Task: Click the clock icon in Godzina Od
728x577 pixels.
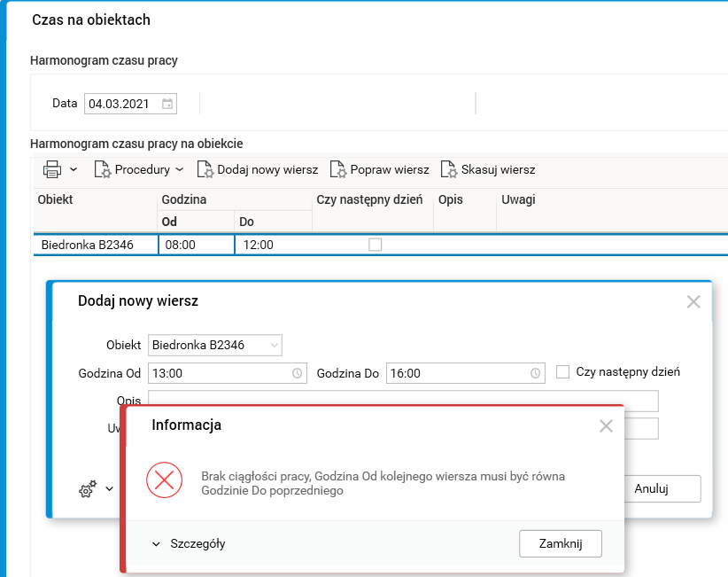Action: coord(298,374)
